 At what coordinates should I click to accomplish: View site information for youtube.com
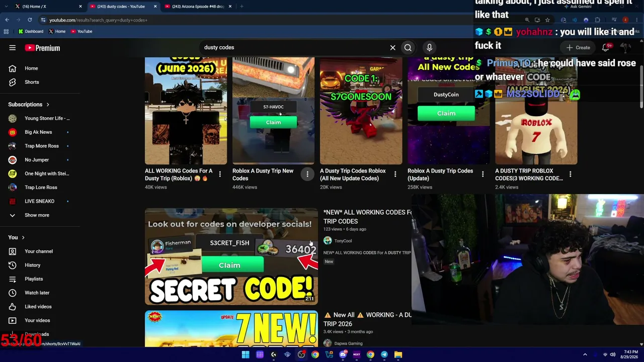coord(43,20)
